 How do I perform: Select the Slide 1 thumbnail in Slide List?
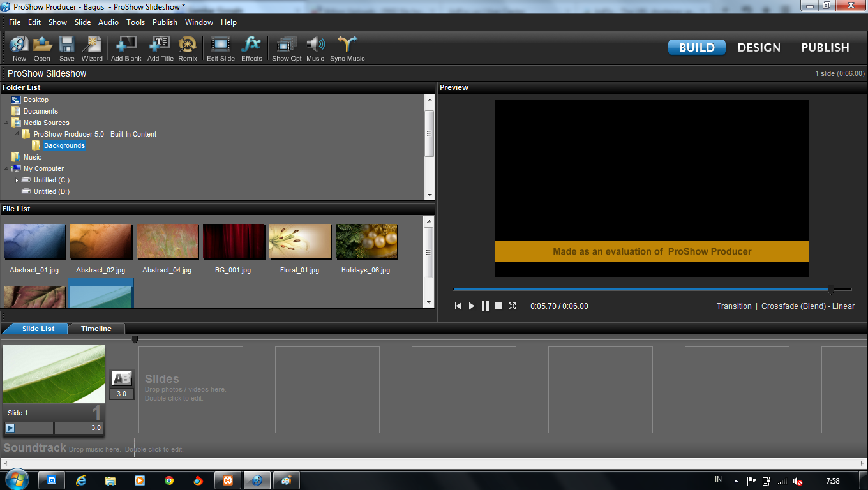[54, 374]
